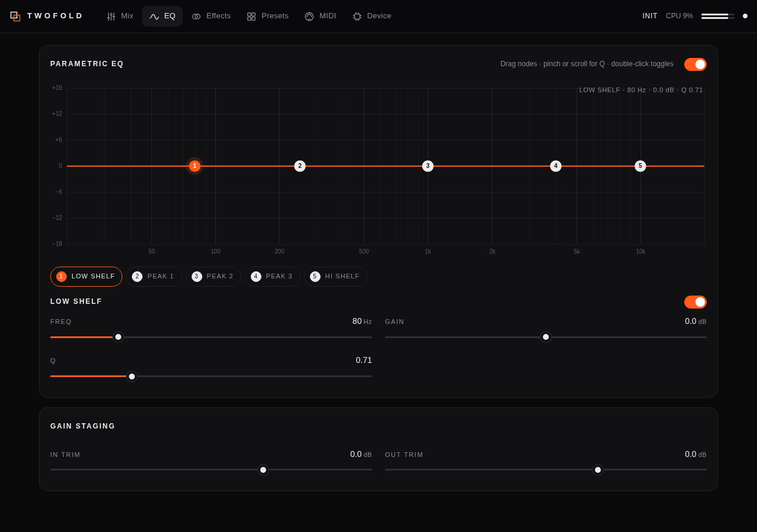
Task: Click the +18 dB axis label
Action: [x=57, y=88]
